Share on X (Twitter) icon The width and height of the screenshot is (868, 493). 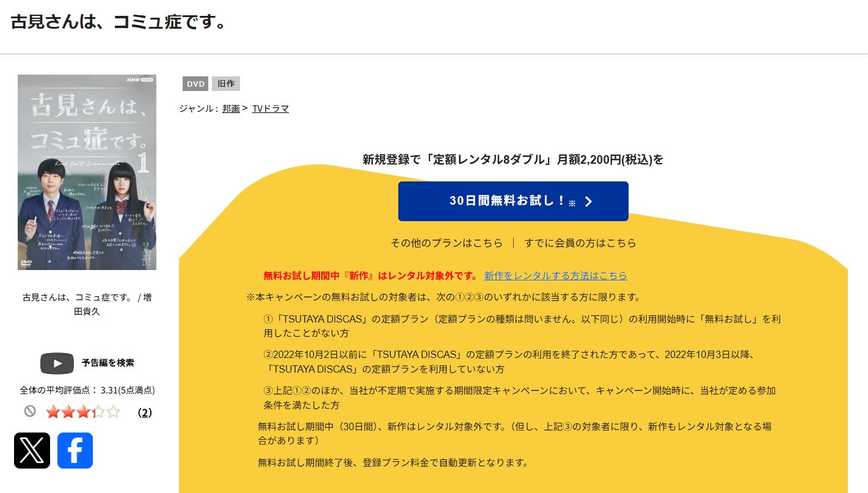(32, 451)
